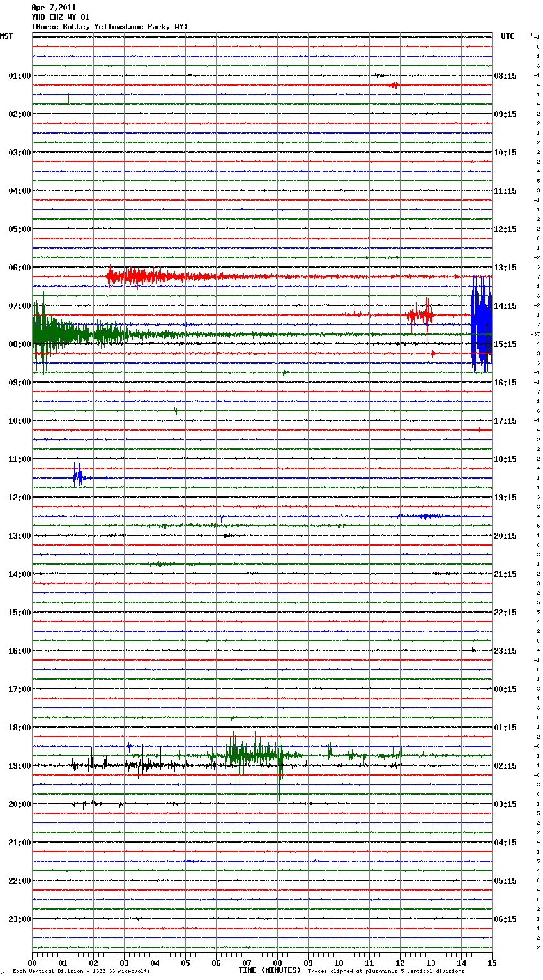Viewport: 543px width, 980px height.
Task: Click the 09:15 UTC time label
Action: [505, 114]
